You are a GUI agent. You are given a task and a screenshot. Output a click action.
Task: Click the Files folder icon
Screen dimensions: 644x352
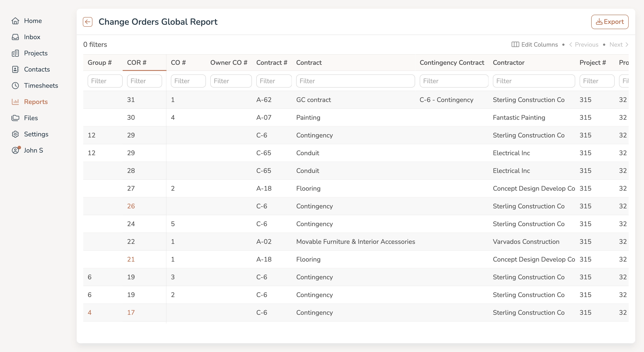16,118
